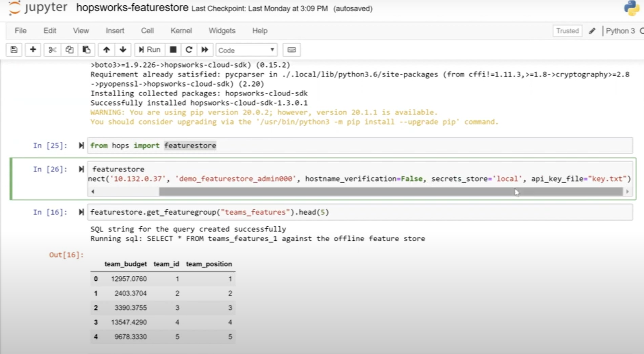644x354 pixels.
Task: Copy selected cells icon
Action: 70,50
